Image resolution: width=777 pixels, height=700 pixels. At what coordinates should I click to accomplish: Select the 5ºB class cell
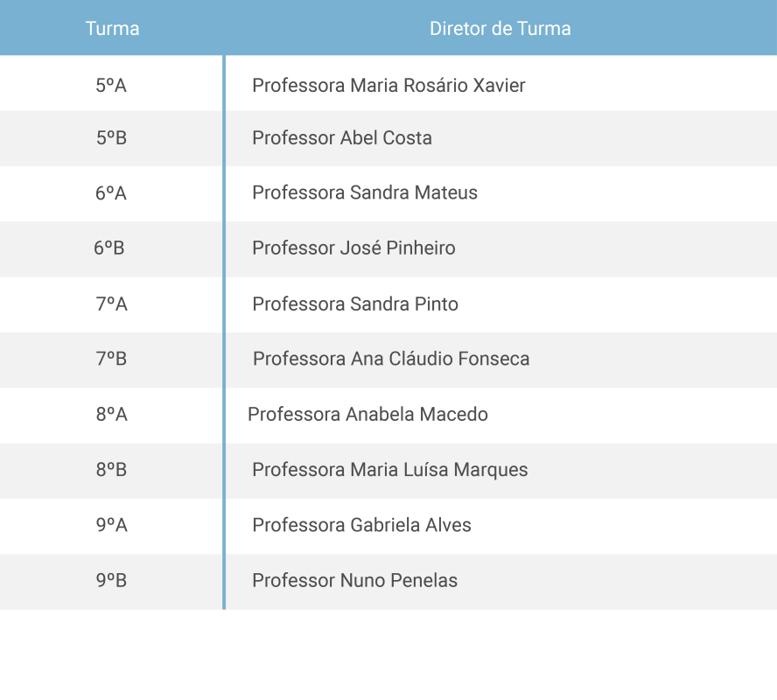(111, 137)
